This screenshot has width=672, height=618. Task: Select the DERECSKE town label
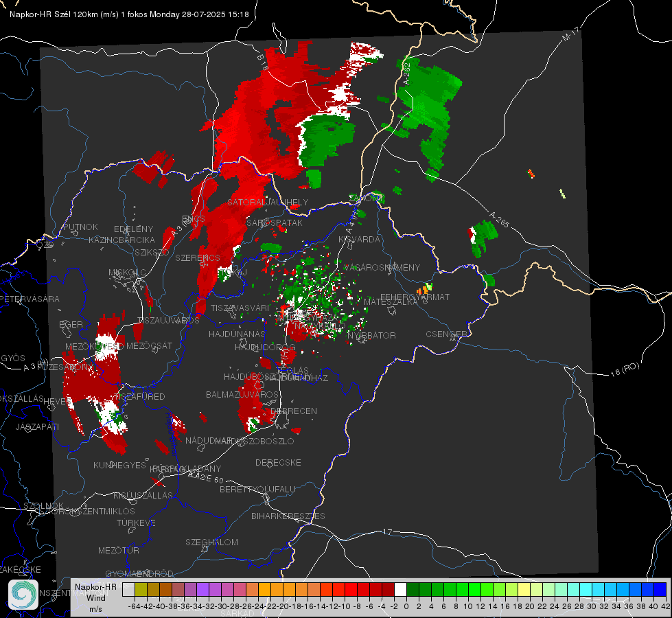point(278,462)
